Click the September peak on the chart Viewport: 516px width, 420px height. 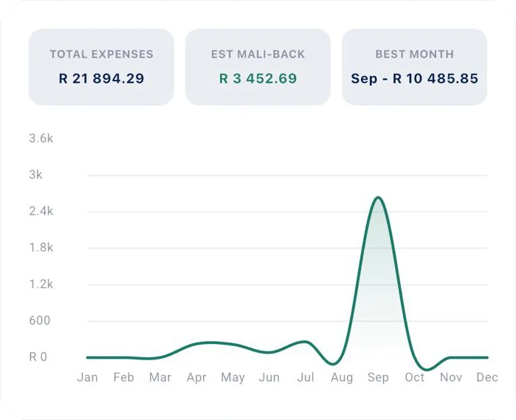pos(378,198)
